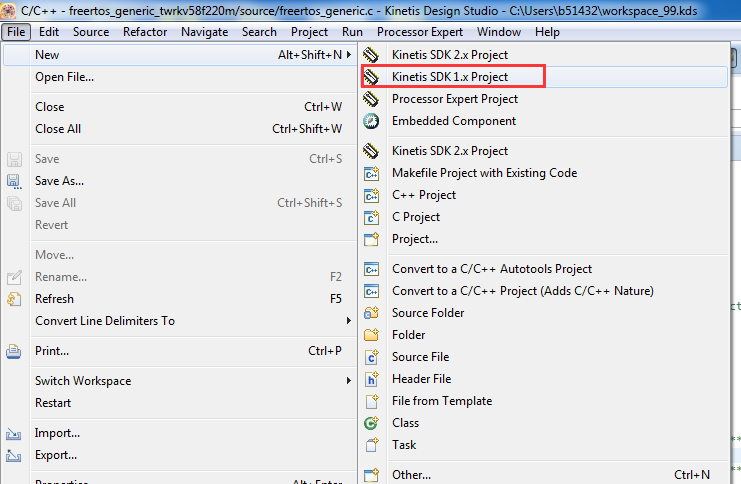Viewport: 741px width, 484px height.
Task: Click the Other... wizard icon
Action: coord(371,475)
